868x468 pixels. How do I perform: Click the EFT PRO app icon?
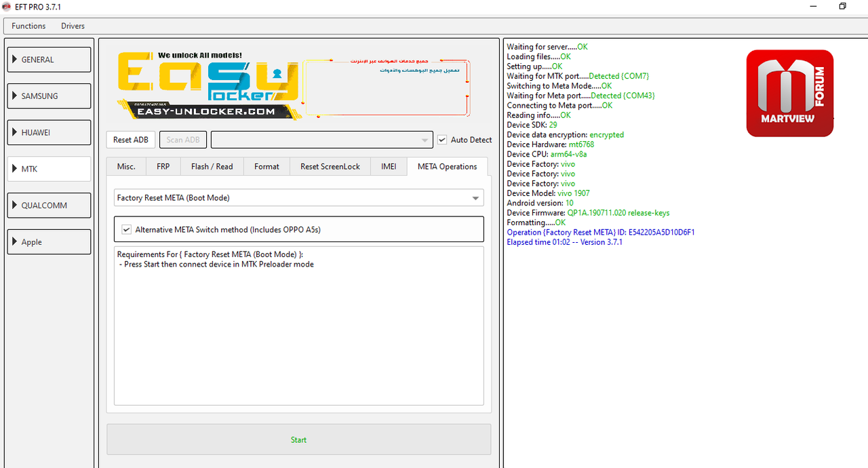pos(7,6)
